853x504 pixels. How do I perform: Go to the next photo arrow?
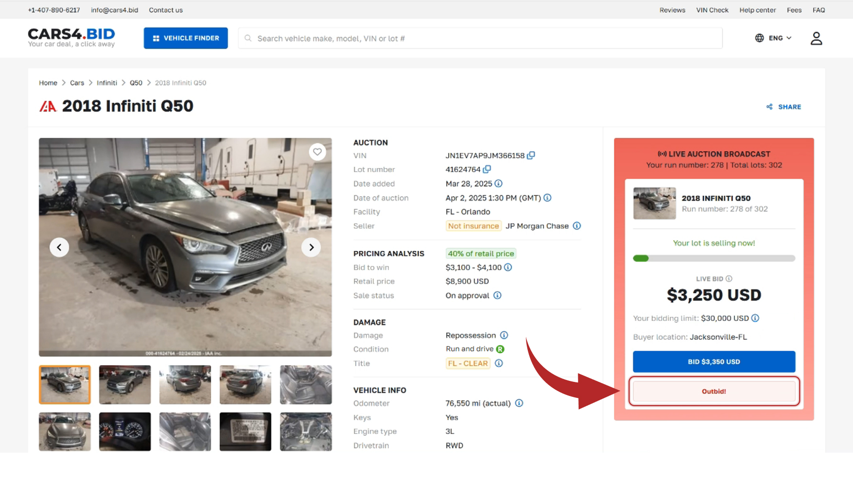(x=311, y=247)
